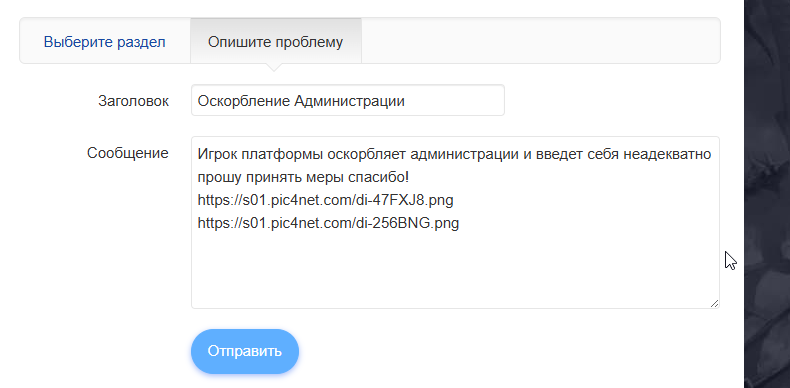Click the "Заголовок" field label

click(134, 101)
